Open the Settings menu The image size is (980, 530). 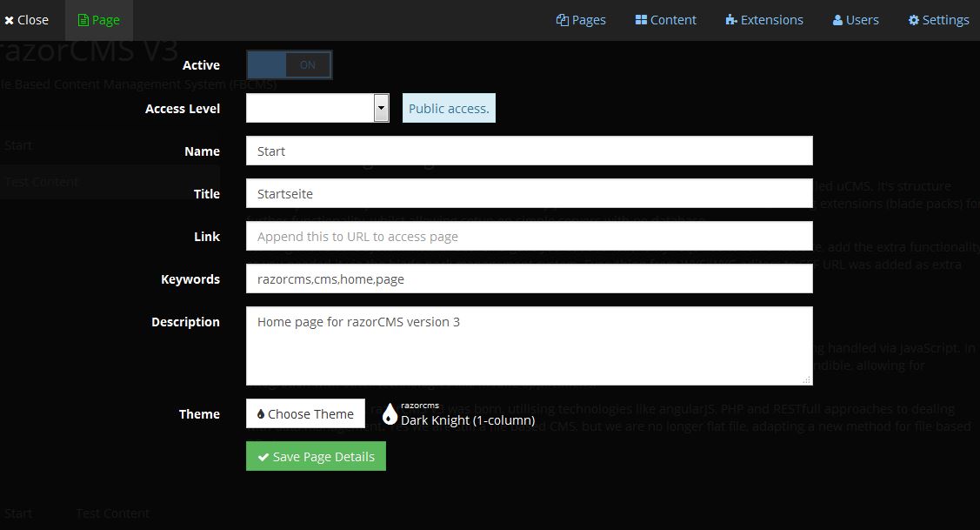click(939, 20)
